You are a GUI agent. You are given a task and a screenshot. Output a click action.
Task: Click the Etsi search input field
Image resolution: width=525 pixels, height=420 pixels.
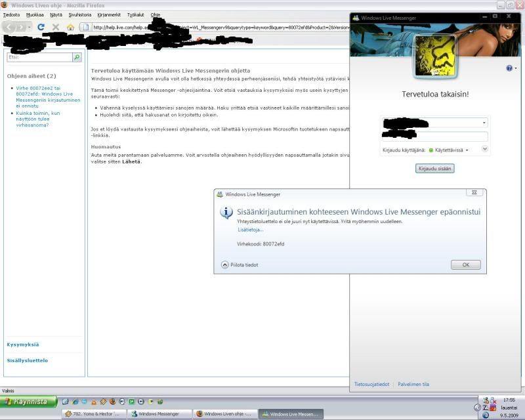tap(39, 57)
